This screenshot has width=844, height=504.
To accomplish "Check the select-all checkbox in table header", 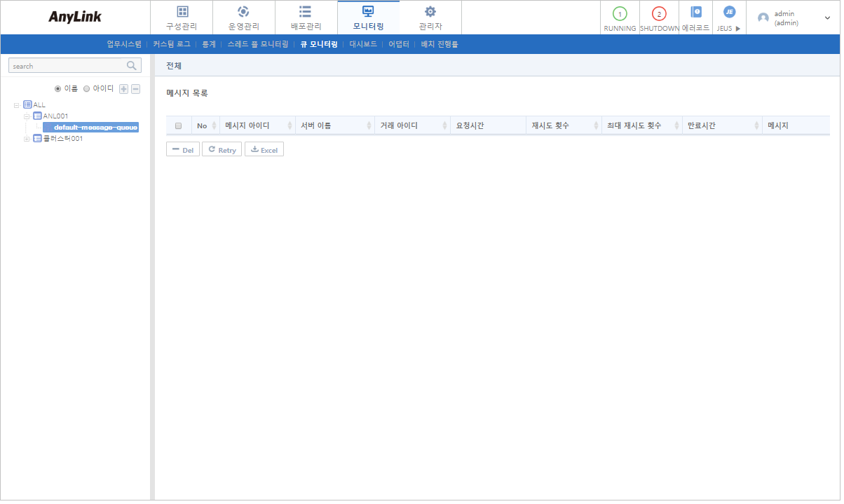I will coord(178,126).
